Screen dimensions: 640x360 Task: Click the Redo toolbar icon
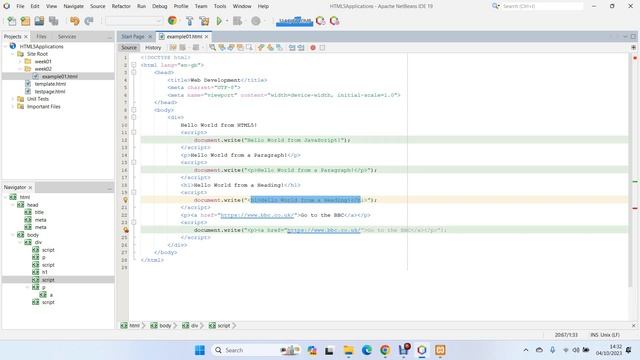(x=89, y=21)
